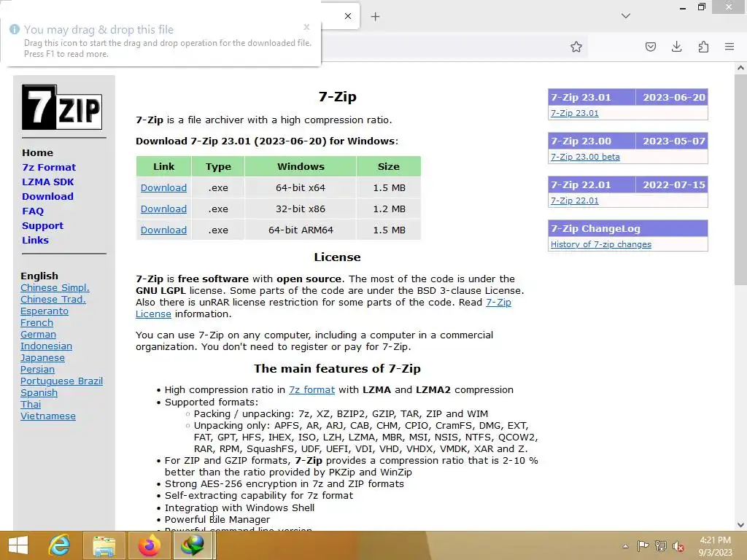Download the 32-bit x86 .exe installer
Screen dimensions: 747x560
click(163, 209)
